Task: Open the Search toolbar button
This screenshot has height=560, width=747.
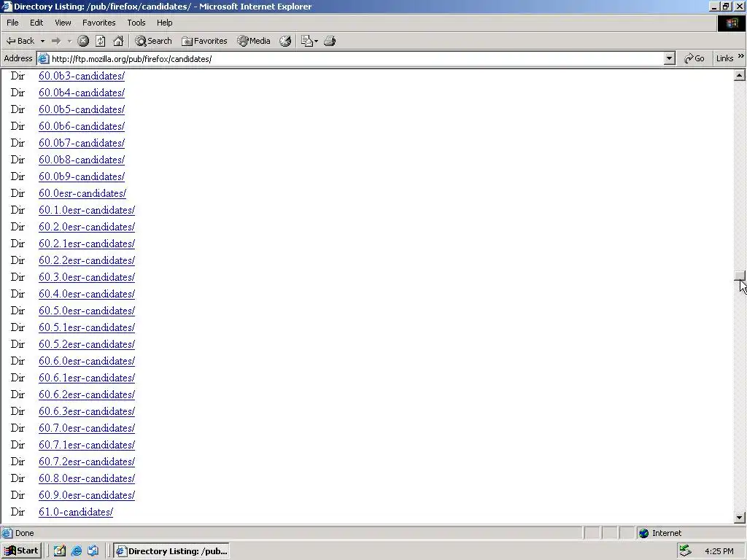Action: click(x=153, y=41)
